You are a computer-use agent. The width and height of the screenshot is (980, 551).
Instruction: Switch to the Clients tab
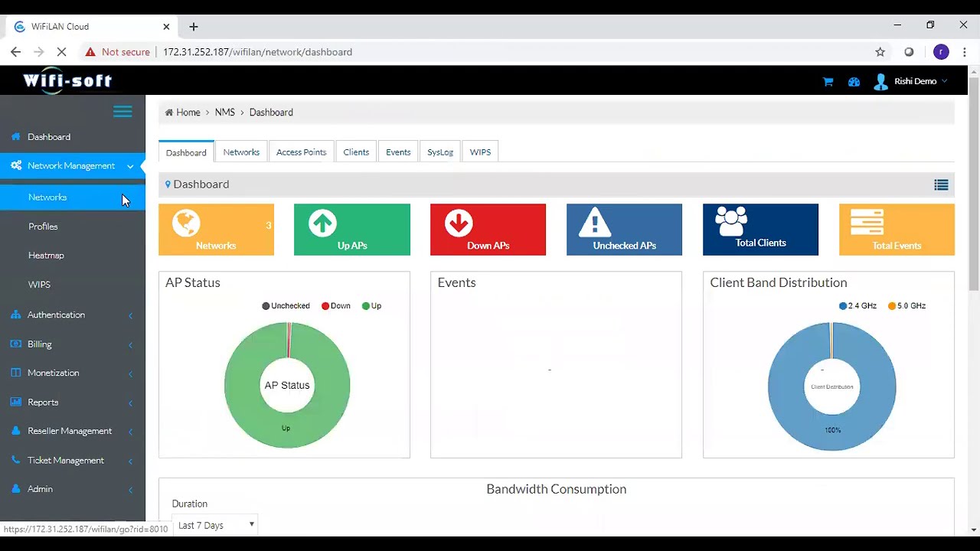click(x=356, y=152)
